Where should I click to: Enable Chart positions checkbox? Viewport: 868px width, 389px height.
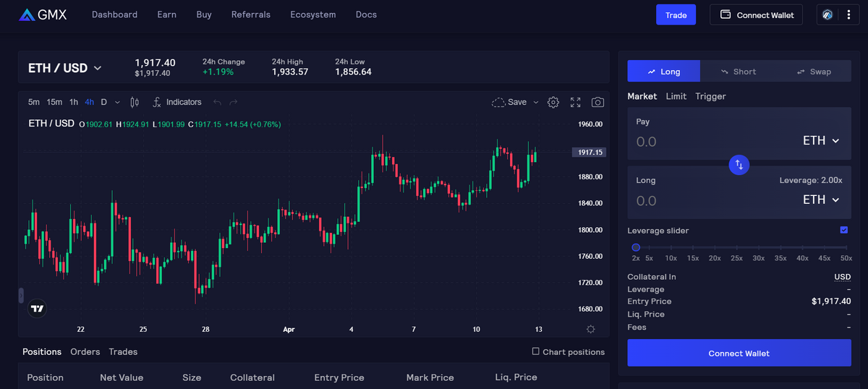pos(536,351)
